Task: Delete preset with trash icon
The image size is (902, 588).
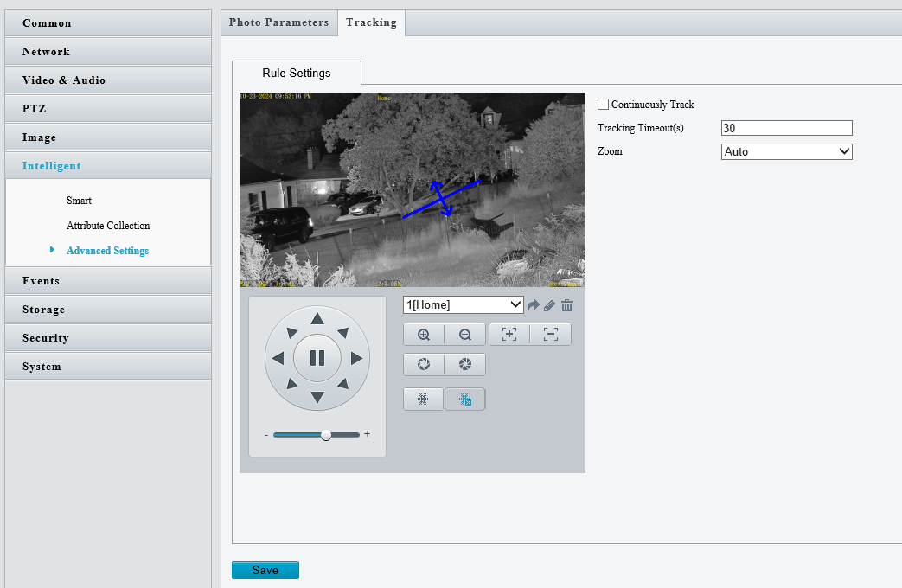Action: (x=566, y=305)
